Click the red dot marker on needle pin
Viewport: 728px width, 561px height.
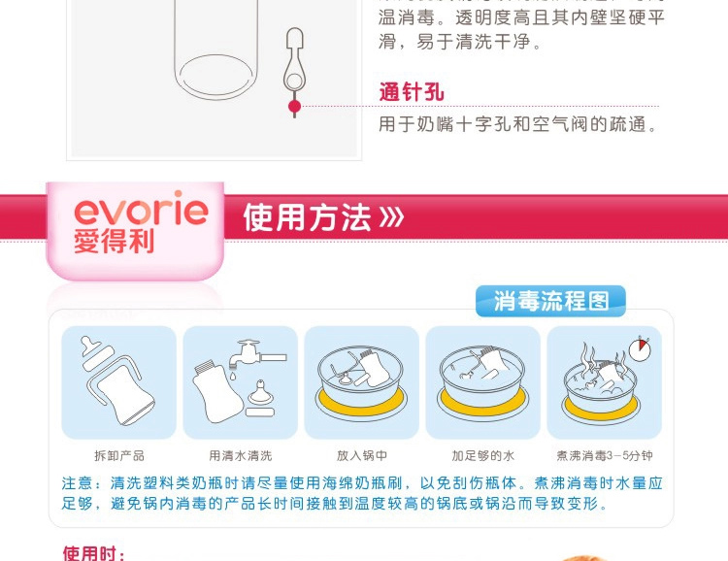point(294,107)
